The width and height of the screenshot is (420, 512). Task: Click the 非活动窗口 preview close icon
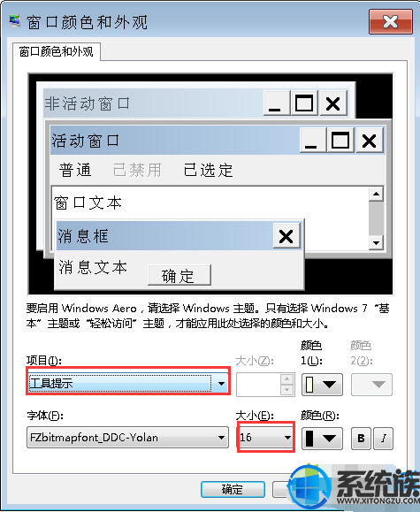(333, 103)
